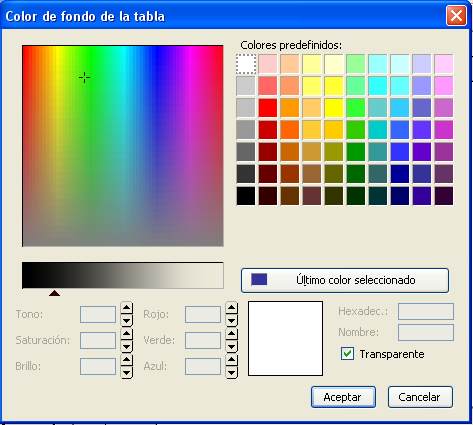Pick the pale pink swatch in top row
This screenshot has height=425, width=473.
tap(268, 64)
